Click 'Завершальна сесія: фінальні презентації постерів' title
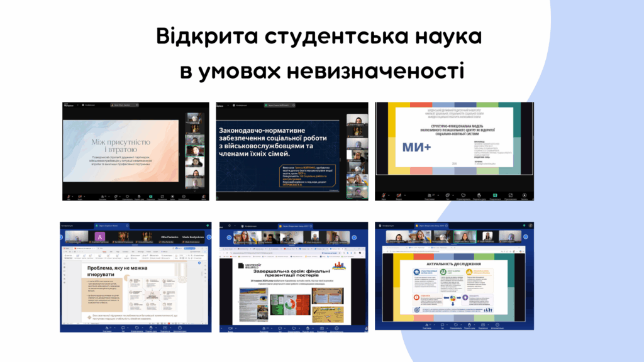 [x=292, y=273]
